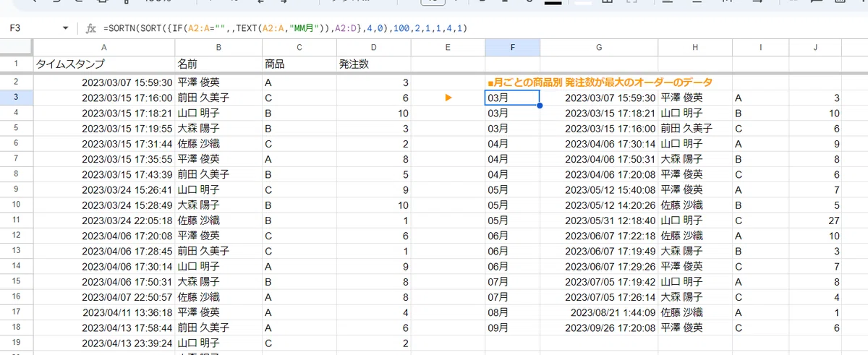Screen dimensions: 868x355
Task: Select column G header
Action: click(599, 48)
